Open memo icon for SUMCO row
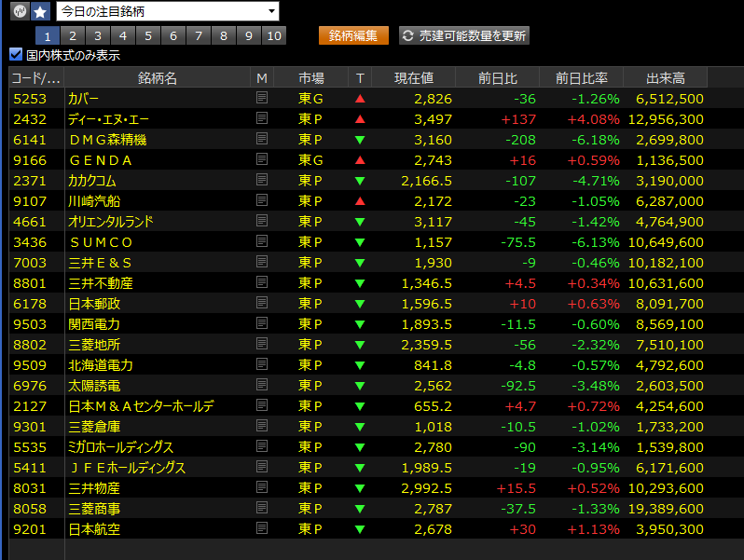The image size is (744, 560). pos(262,241)
